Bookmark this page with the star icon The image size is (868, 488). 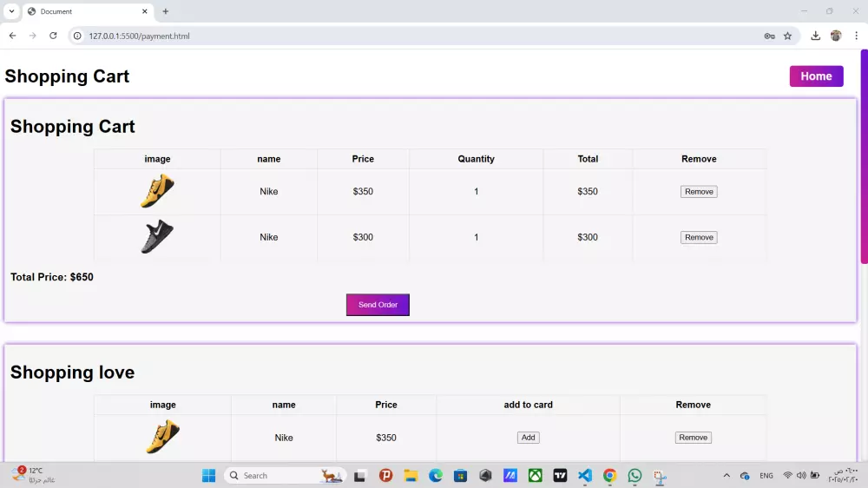click(x=788, y=36)
